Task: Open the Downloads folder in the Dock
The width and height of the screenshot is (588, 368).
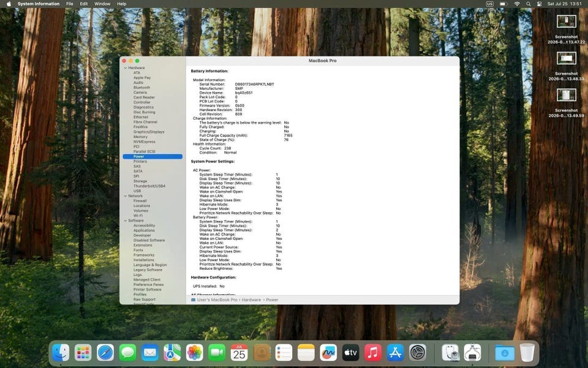Action: [x=505, y=353]
